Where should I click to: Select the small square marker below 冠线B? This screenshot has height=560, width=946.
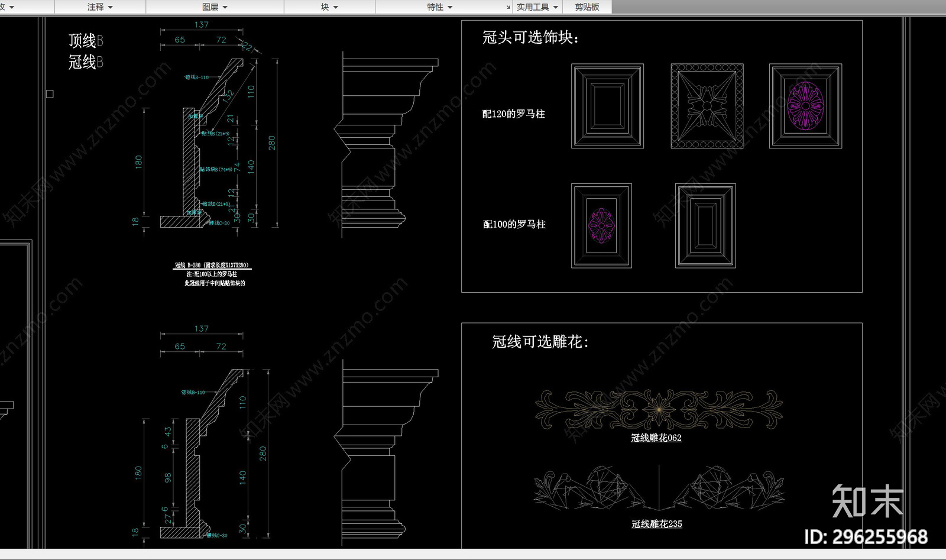(50, 93)
